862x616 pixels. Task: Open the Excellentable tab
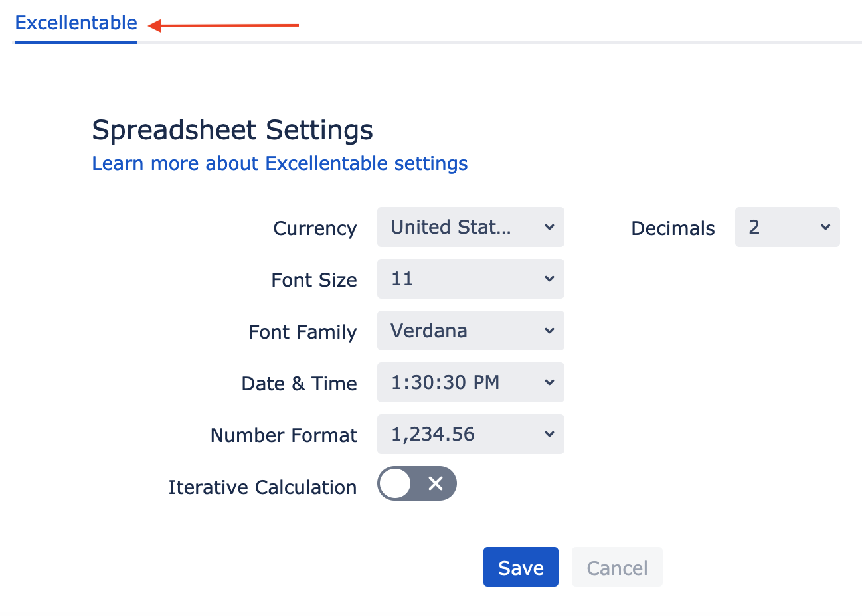(x=76, y=23)
